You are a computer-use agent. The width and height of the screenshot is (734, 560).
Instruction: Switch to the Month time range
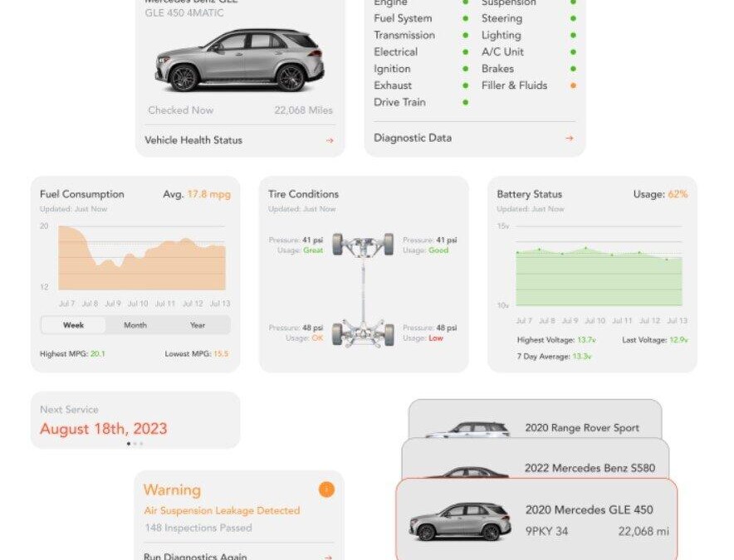pos(135,325)
